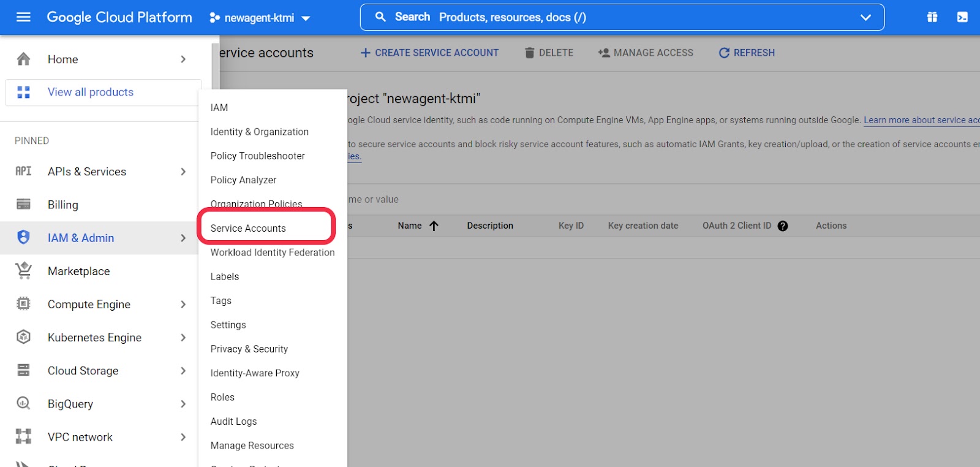Click the Marketplace cart icon
This screenshot has height=467, width=980.
[23, 270]
